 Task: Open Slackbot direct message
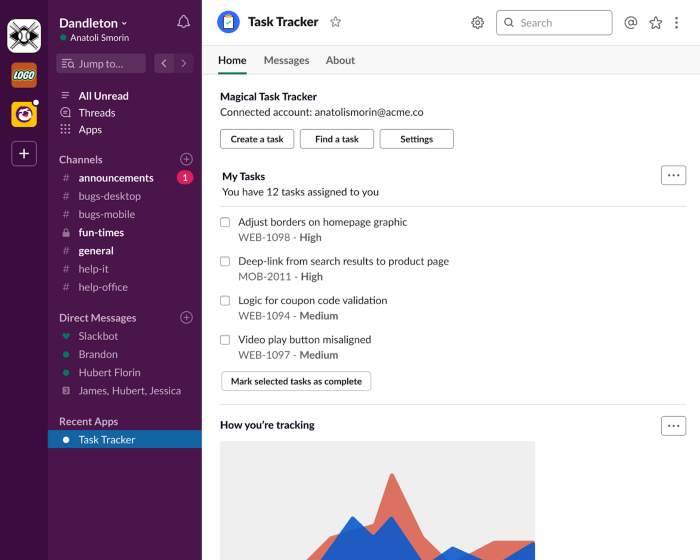click(x=98, y=336)
